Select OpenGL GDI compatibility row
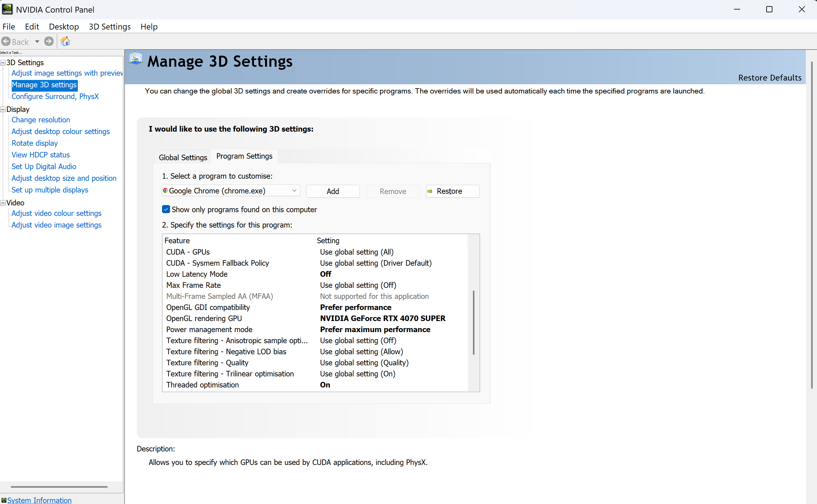 (x=315, y=307)
